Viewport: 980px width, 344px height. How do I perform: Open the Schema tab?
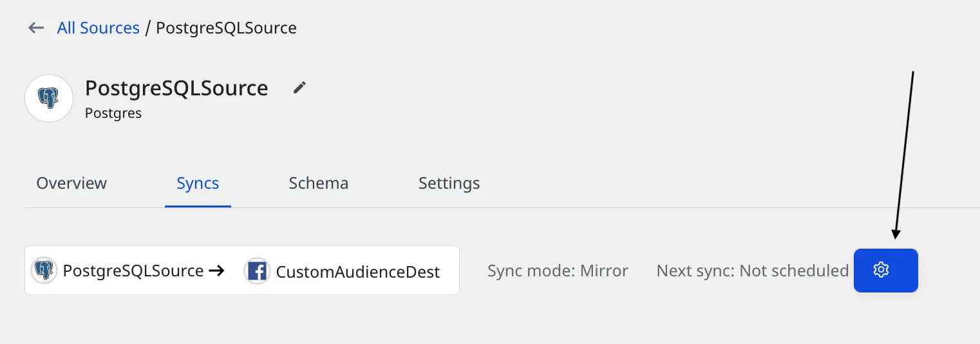[x=319, y=183]
